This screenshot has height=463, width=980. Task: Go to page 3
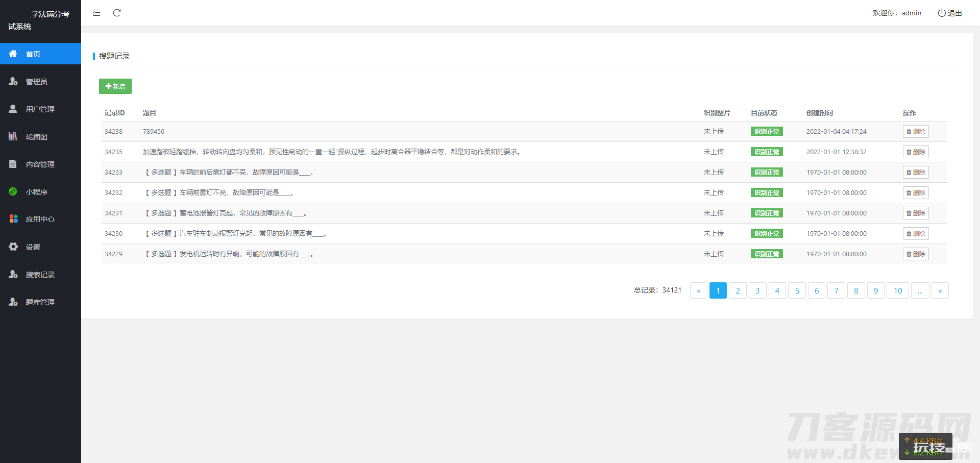[757, 290]
